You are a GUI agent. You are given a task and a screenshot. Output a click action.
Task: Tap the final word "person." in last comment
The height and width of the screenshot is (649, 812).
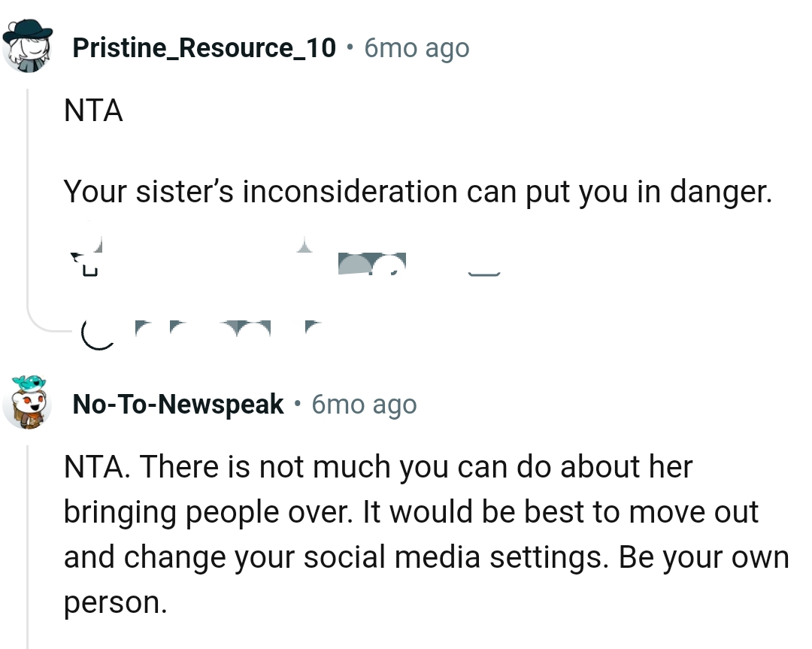click(114, 603)
